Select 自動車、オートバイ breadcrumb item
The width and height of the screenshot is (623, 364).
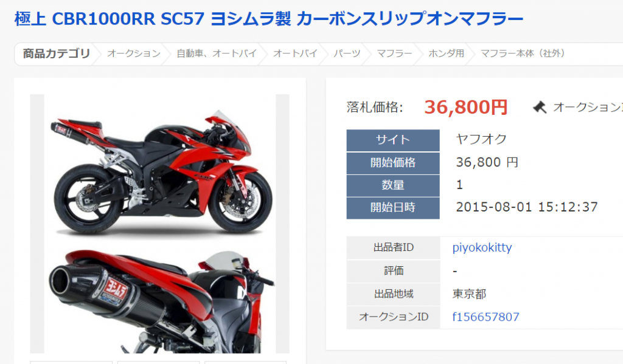tap(217, 53)
